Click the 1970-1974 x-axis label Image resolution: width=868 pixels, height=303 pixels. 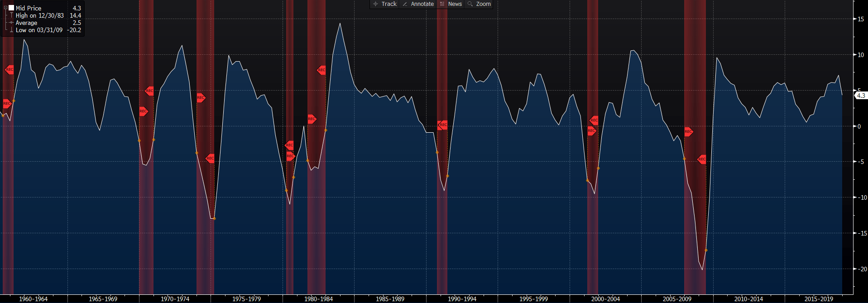pos(175,299)
